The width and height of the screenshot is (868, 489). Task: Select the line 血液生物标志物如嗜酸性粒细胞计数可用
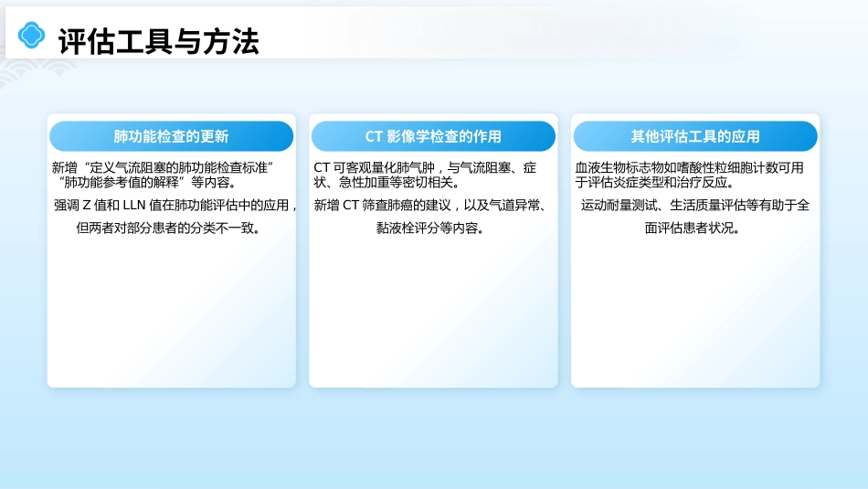click(x=689, y=168)
